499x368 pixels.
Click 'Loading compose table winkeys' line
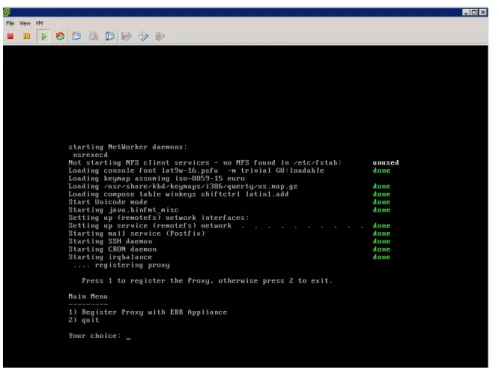[179, 194]
